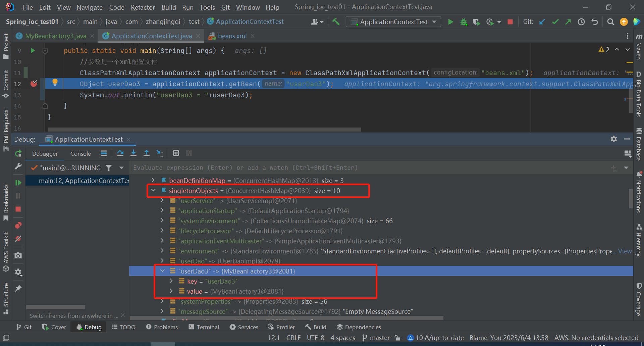Click Step Into download-arrow icon
The image size is (644, 346).
[x=133, y=153]
